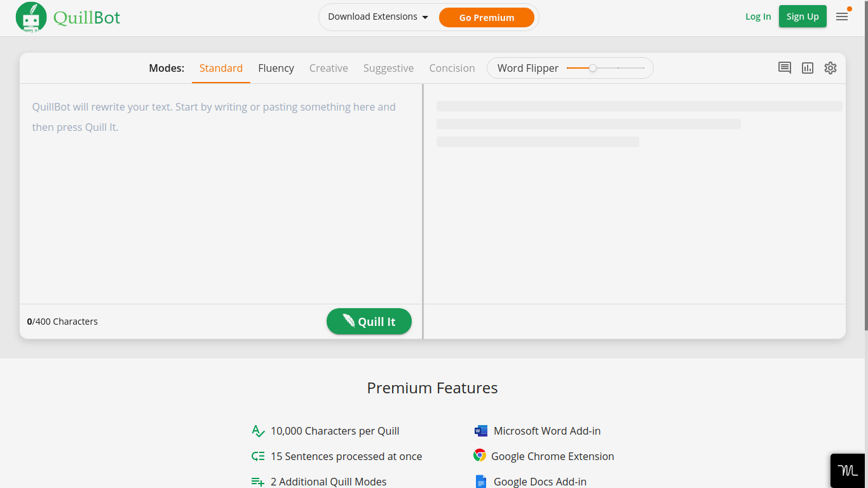The height and width of the screenshot is (488, 868).
Task: Click the 10,000 Characters spellcheck icon
Action: 258,431
